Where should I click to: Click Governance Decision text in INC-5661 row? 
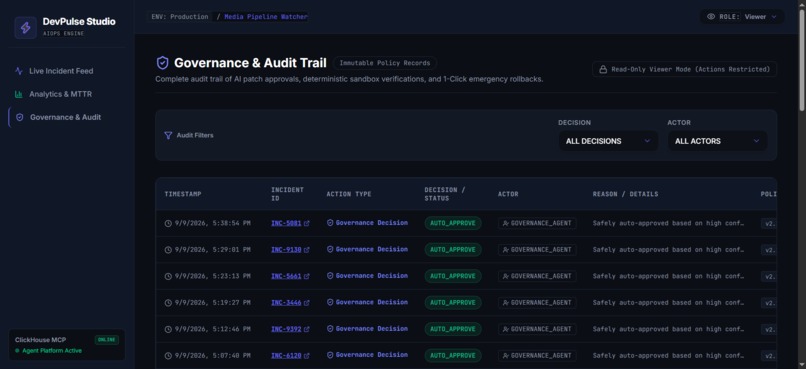coord(372,276)
